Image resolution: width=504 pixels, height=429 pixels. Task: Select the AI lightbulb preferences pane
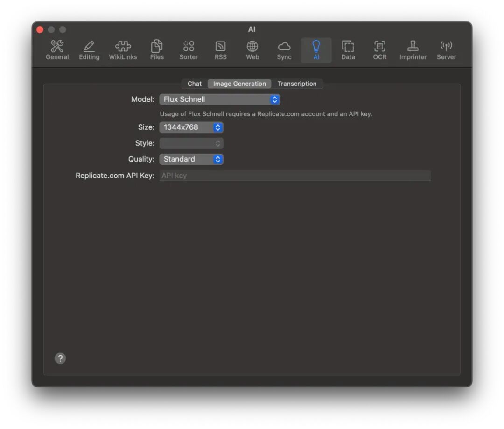pos(316,50)
